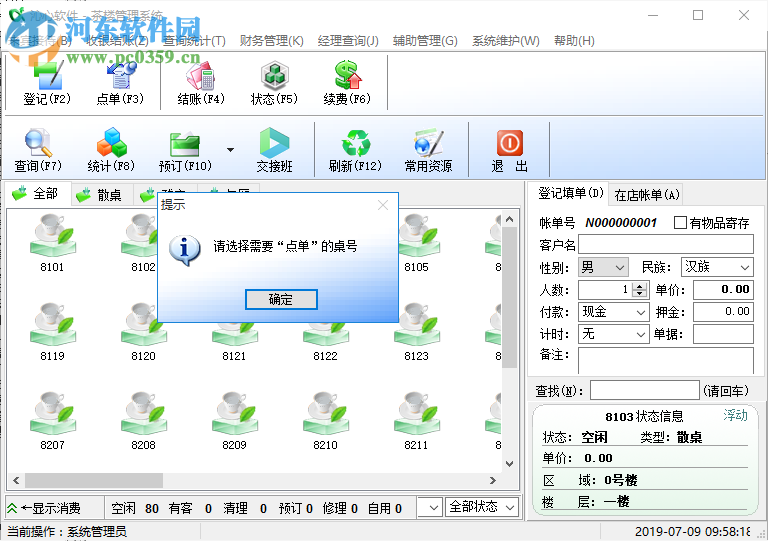
Task: Increase the 人数 count
Action: (640, 286)
